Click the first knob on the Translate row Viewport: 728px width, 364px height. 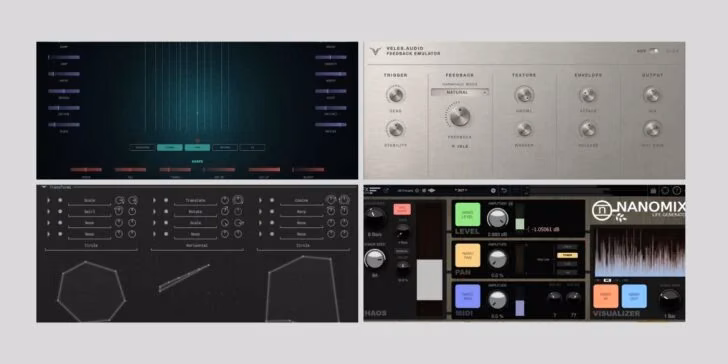225,200
